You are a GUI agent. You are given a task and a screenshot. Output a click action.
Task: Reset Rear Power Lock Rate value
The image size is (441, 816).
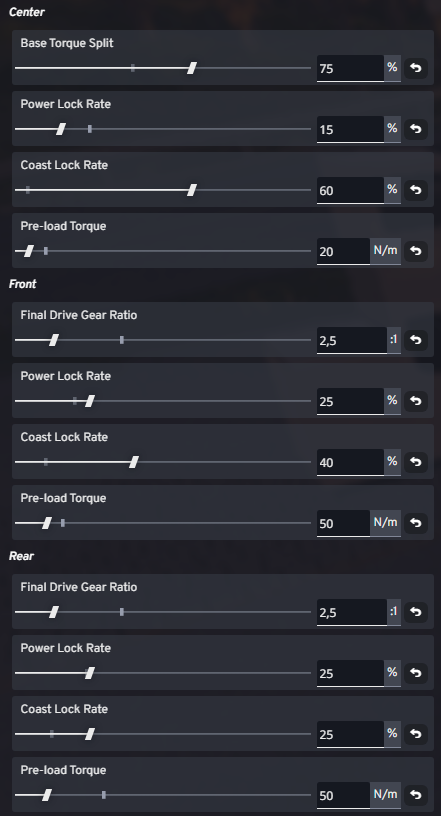[415, 673]
